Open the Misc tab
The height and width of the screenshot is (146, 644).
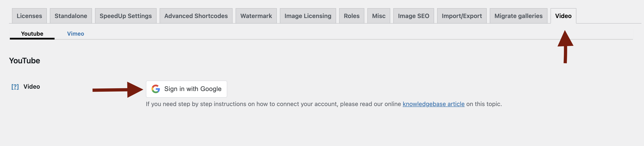click(378, 16)
